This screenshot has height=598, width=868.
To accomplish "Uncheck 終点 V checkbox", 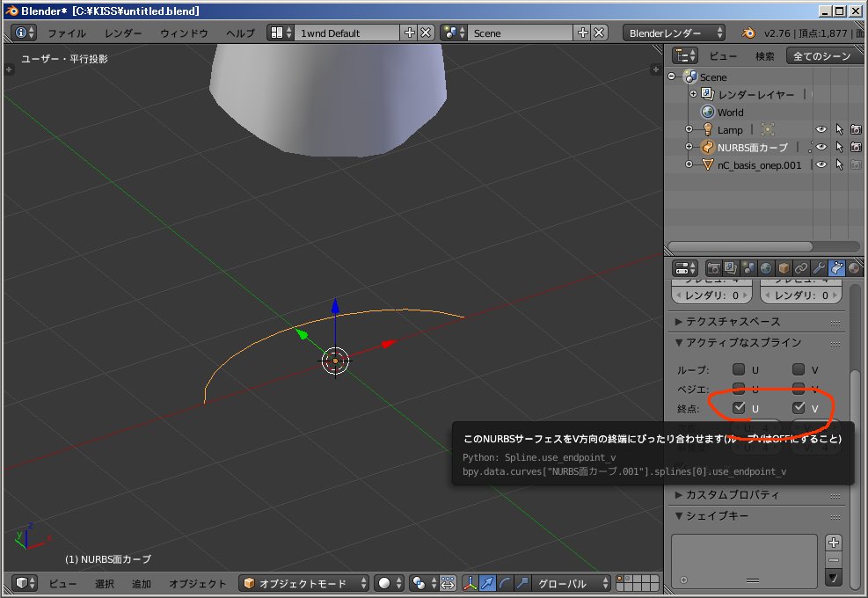I will pyautogui.click(x=799, y=408).
